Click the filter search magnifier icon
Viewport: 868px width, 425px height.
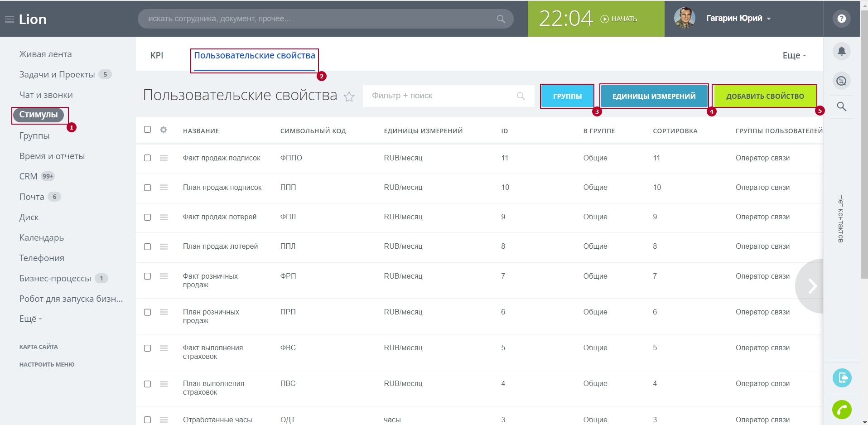coord(521,96)
